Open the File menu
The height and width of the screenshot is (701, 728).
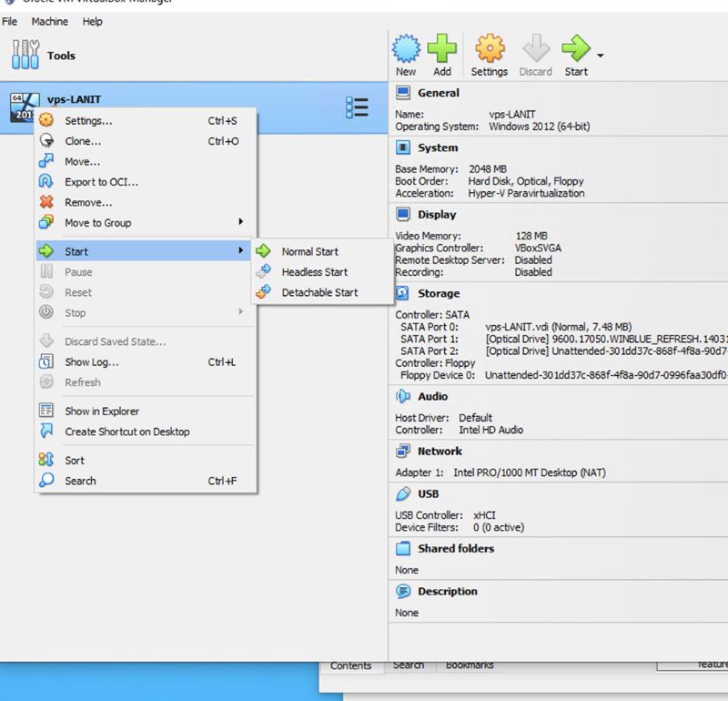point(10,22)
